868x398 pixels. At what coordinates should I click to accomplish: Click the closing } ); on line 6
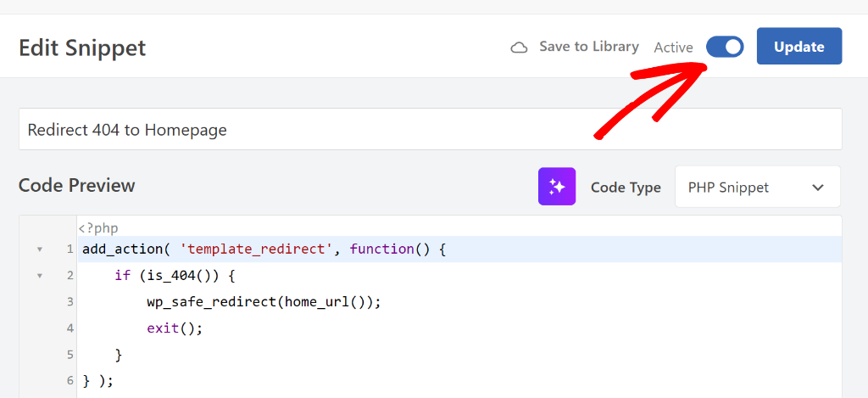click(x=98, y=381)
